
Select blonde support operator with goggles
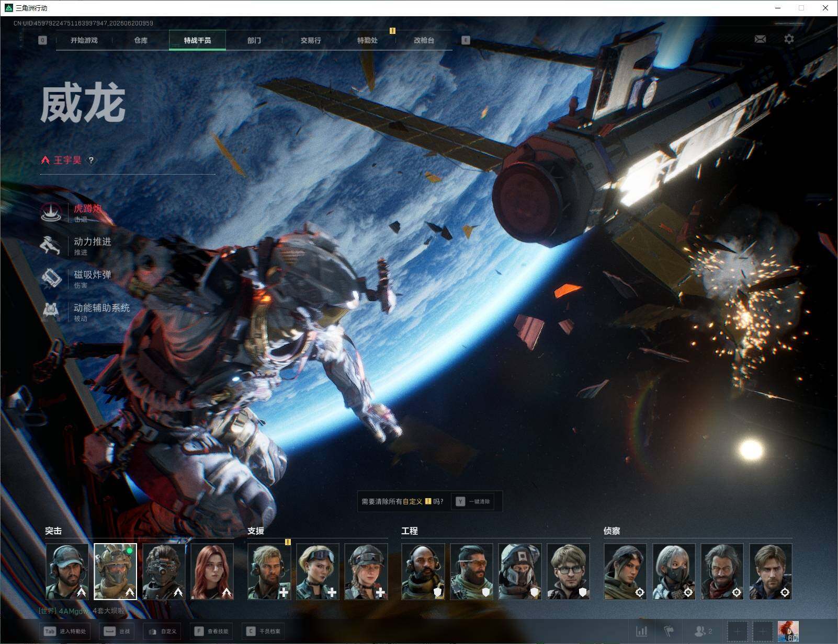(x=318, y=571)
